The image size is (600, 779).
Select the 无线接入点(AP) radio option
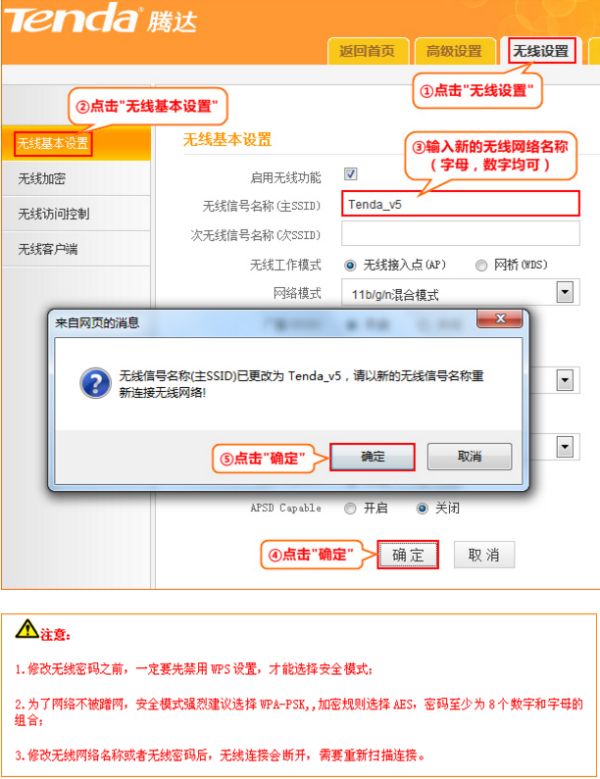[350, 265]
